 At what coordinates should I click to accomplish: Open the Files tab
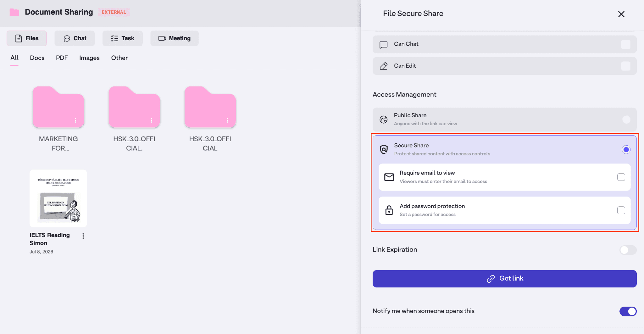[x=27, y=38]
